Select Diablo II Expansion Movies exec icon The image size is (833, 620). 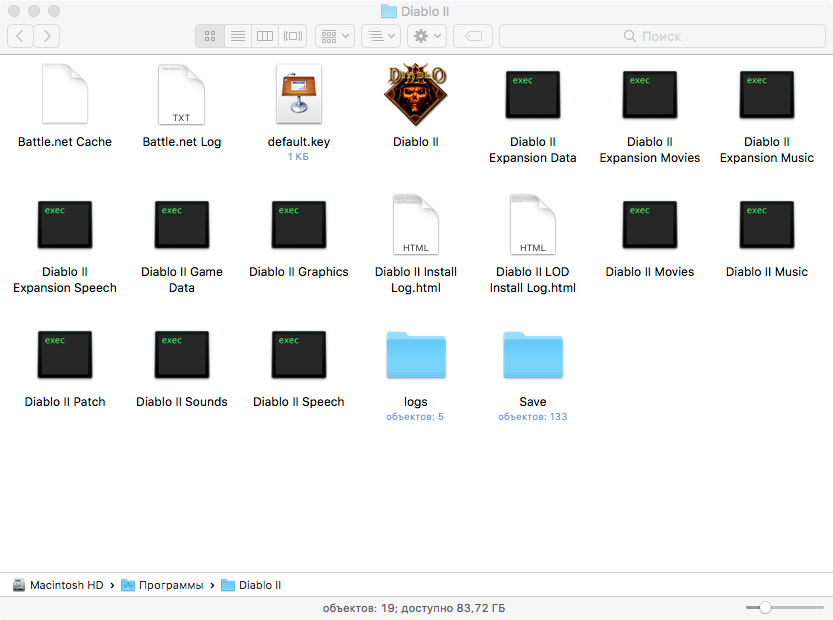(650, 95)
